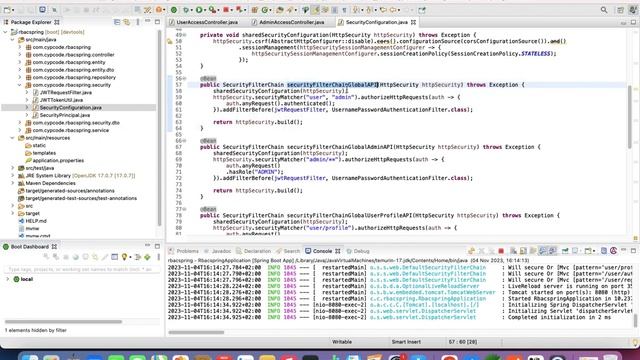Collapse the rbacspring project node
The width and height of the screenshot is (640, 360).
(5, 32)
